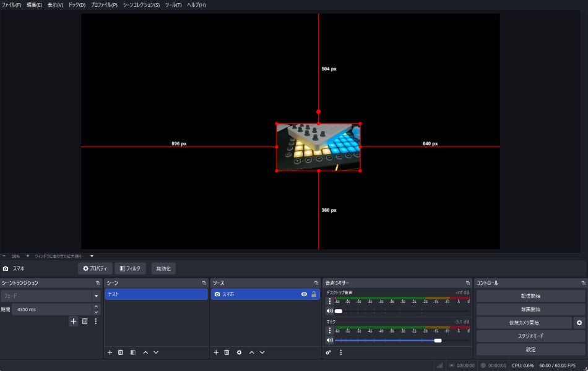Open the ファイル(F) menu
The image size is (588, 371).
pos(12,5)
